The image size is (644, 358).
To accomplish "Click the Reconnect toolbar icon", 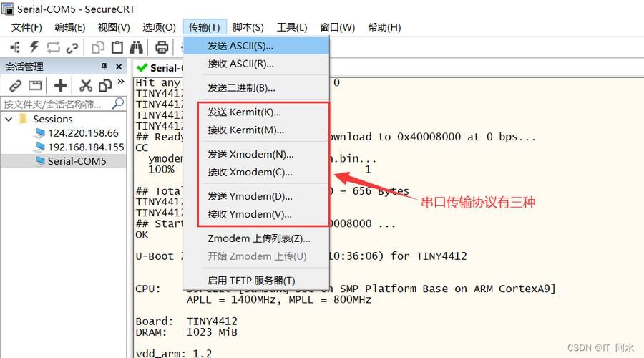I will click(53, 48).
